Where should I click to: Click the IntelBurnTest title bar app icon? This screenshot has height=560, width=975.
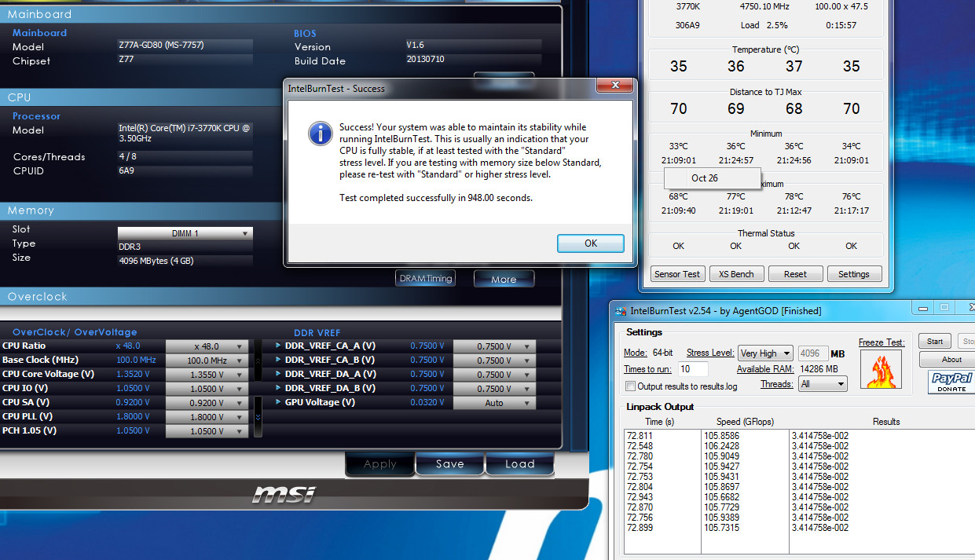(x=620, y=311)
